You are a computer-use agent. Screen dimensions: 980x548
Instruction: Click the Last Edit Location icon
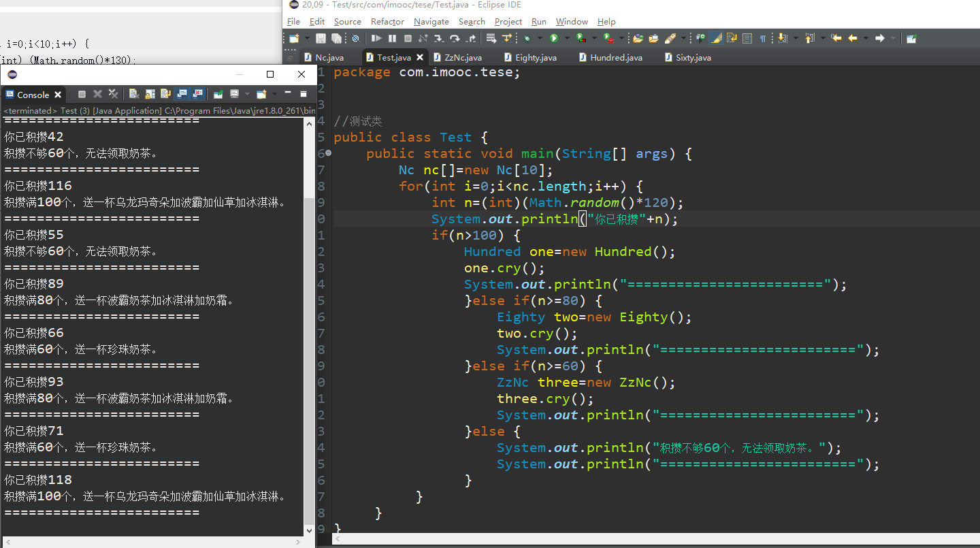pos(836,38)
